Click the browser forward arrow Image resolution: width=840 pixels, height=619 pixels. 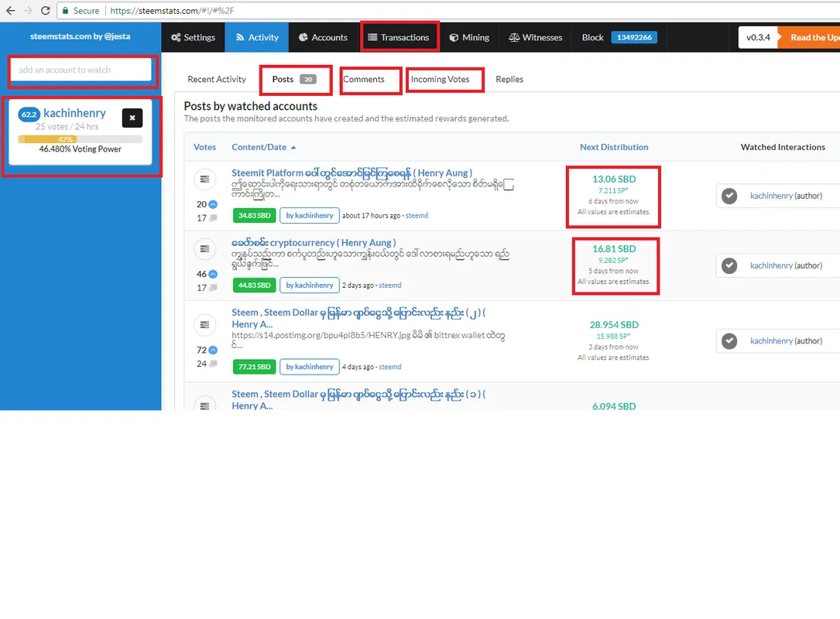point(28,11)
